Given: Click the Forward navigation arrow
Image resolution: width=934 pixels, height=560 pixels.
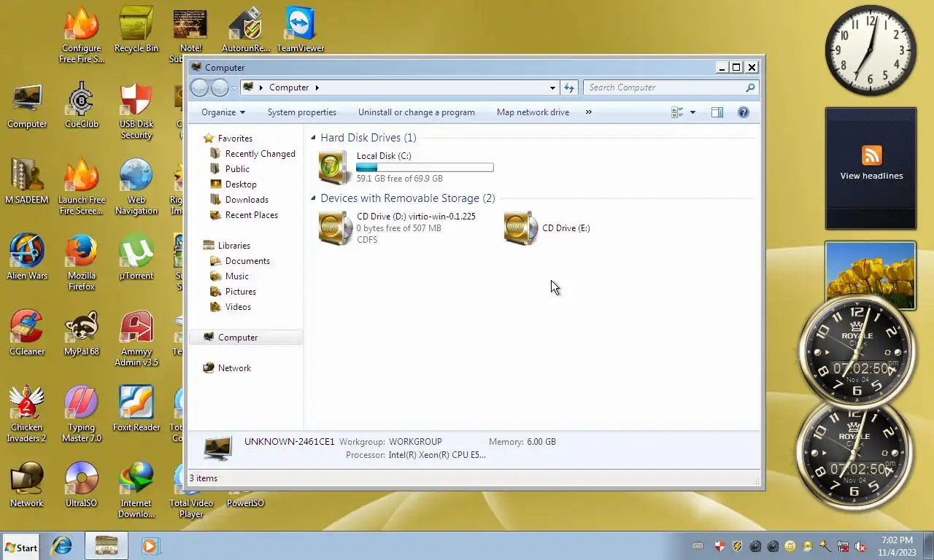Looking at the screenshot, I should point(220,87).
